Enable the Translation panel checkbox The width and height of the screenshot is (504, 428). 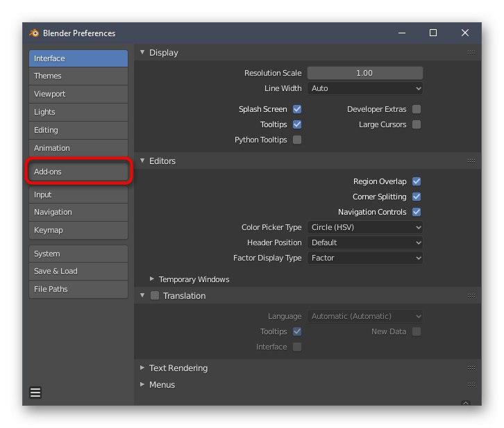(x=156, y=296)
